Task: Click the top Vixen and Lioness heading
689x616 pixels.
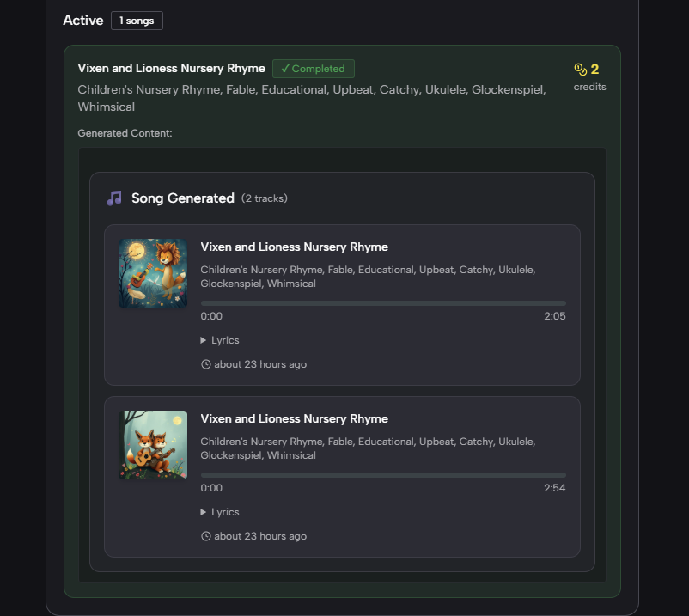Action: [x=171, y=69]
